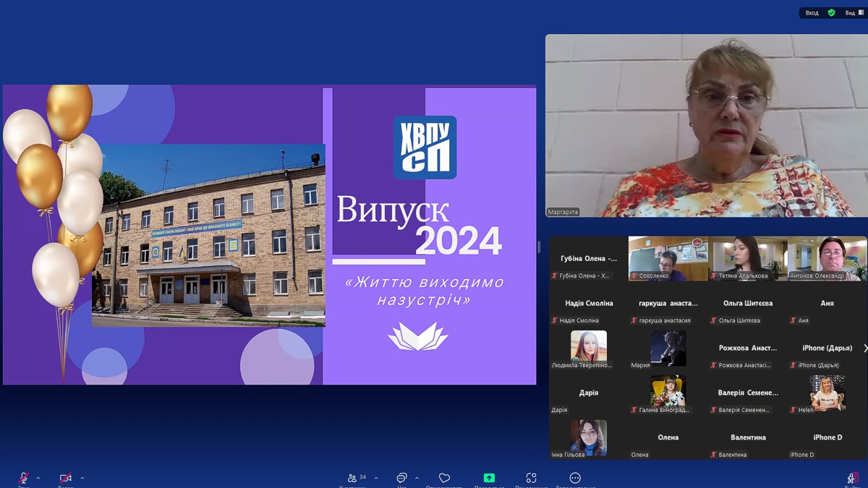
Task: Open the chat panel
Action: click(401, 478)
